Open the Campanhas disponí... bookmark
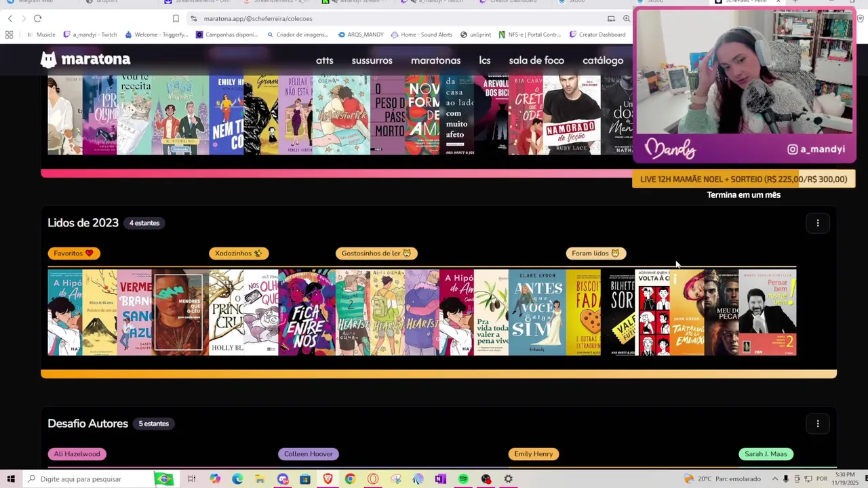Screen dimensions: 868x488 coord(227,35)
